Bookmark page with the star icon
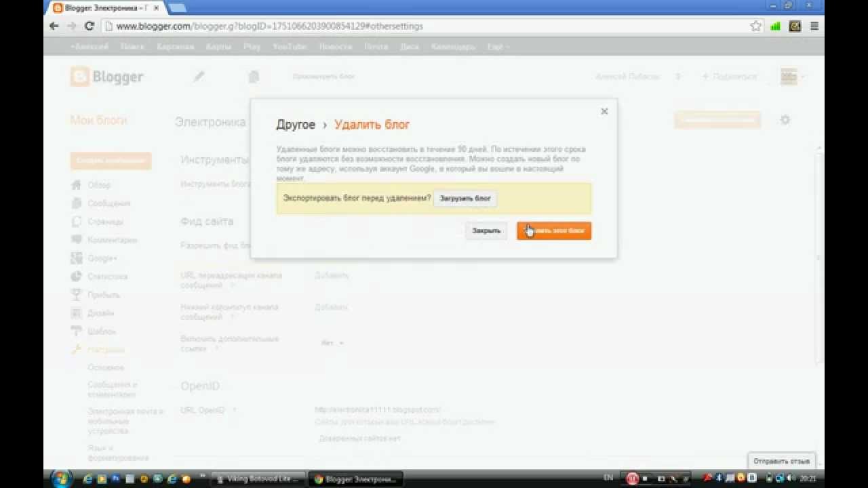The image size is (868, 488). coord(756,26)
